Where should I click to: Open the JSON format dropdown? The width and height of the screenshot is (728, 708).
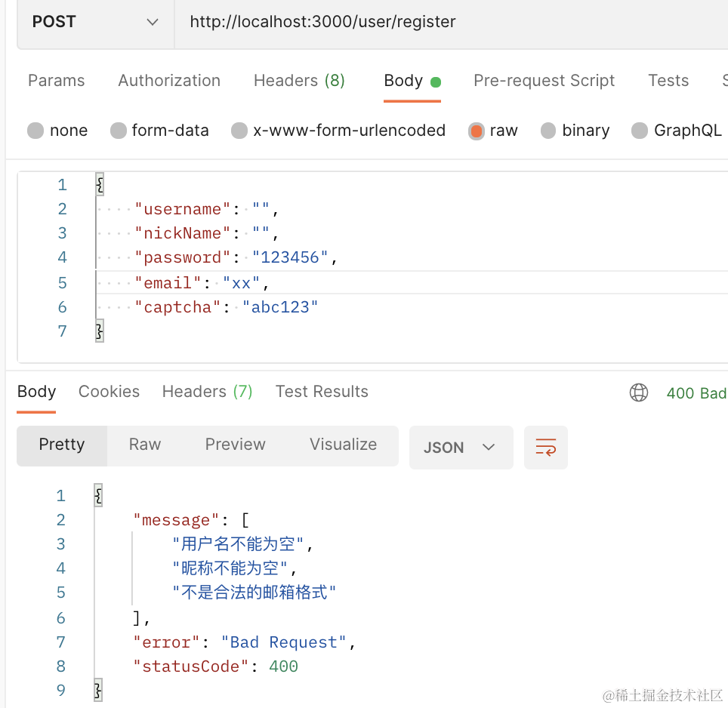coord(461,447)
